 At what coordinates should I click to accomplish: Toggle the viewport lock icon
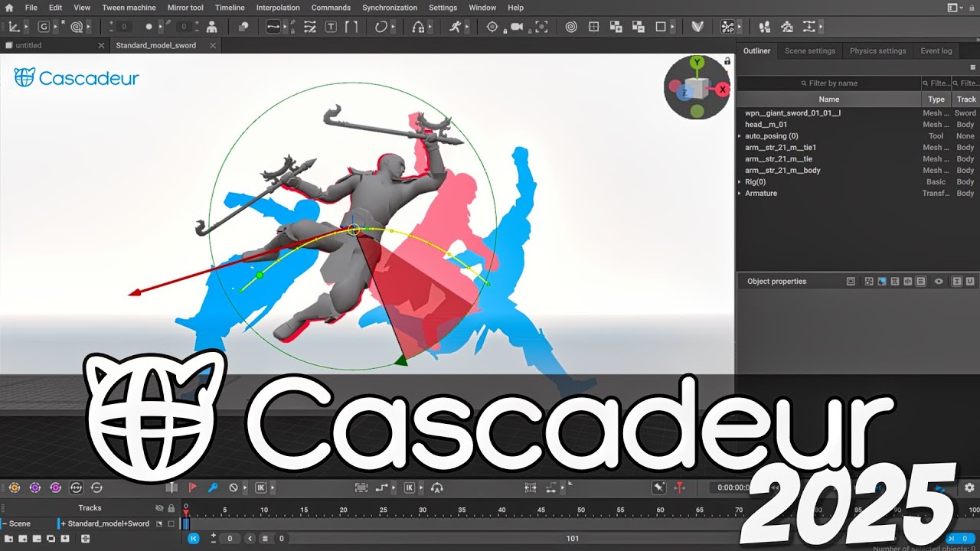coord(727,60)
